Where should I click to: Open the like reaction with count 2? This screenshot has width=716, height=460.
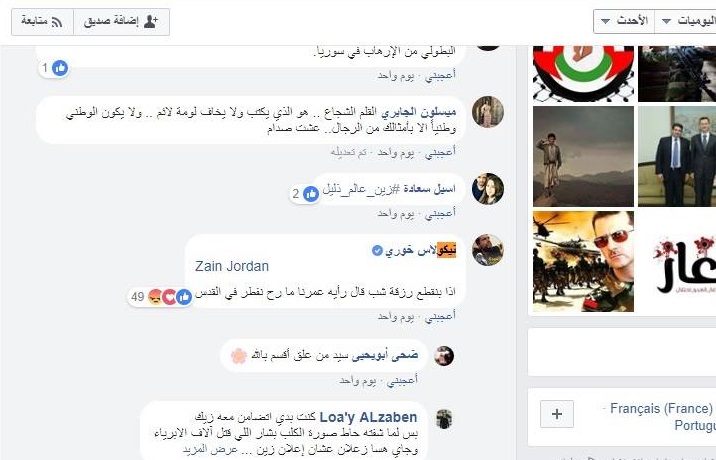[x=305, y=194]
